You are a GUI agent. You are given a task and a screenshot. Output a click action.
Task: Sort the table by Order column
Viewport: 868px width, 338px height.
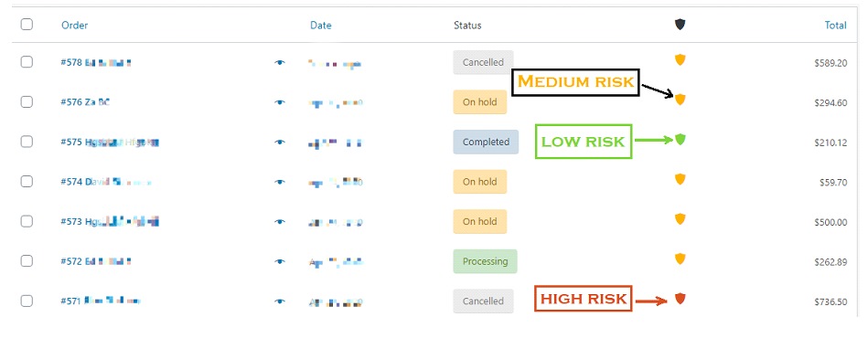tap(75, 25)
